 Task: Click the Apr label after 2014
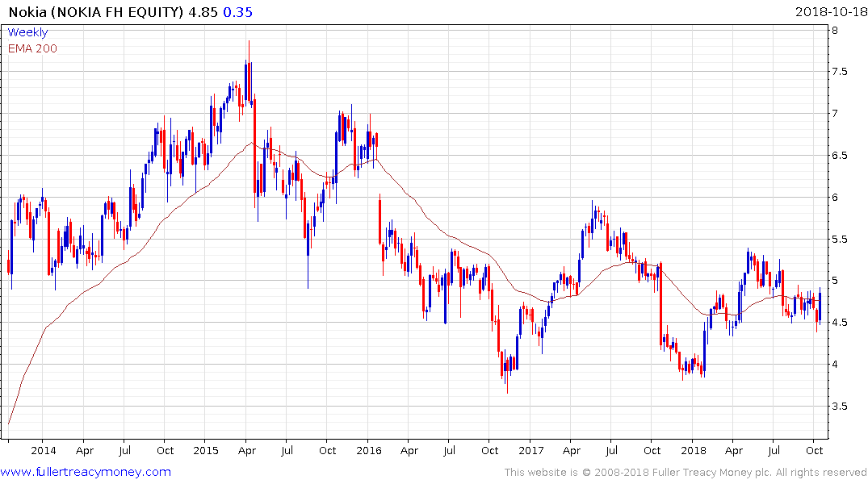tap(85, 451)
